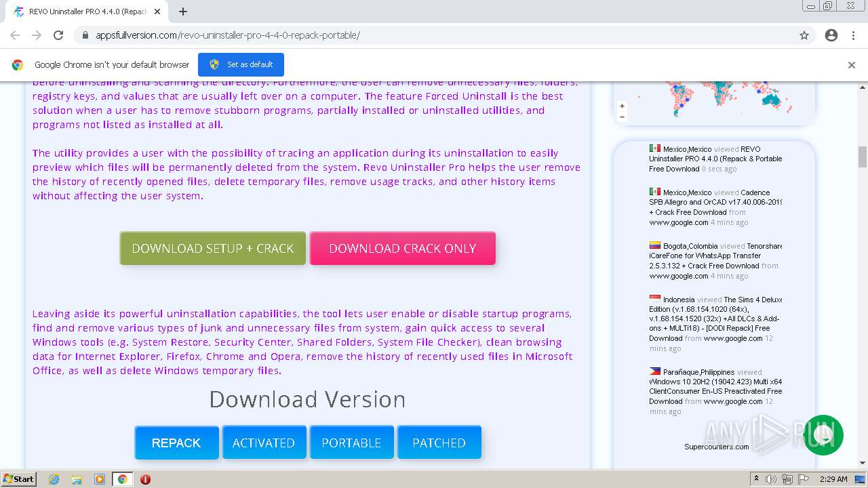Click DOWNLOAD CRACK ONLY button
Image resolution: width=868 pixels, height=488 pixels.
pyautogui.click(x=403, y=248)
